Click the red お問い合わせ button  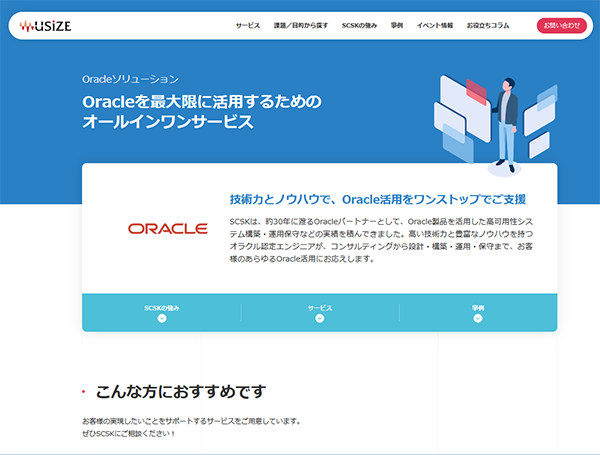561,26
